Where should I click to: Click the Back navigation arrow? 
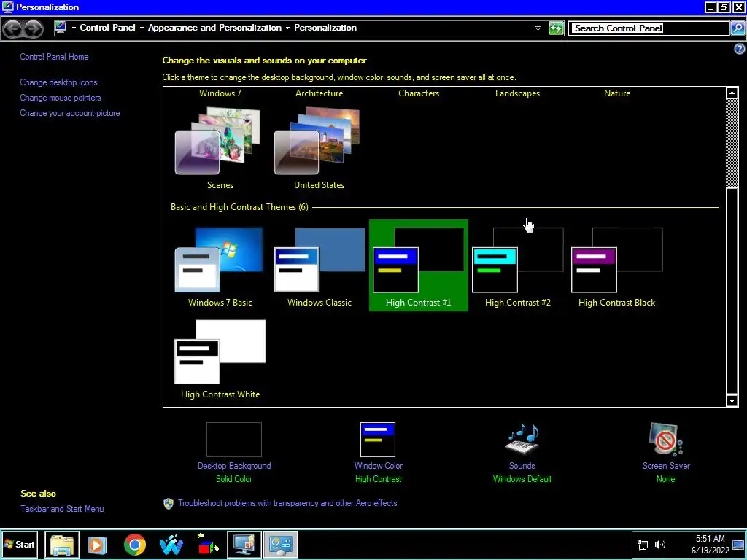[13, 28]
